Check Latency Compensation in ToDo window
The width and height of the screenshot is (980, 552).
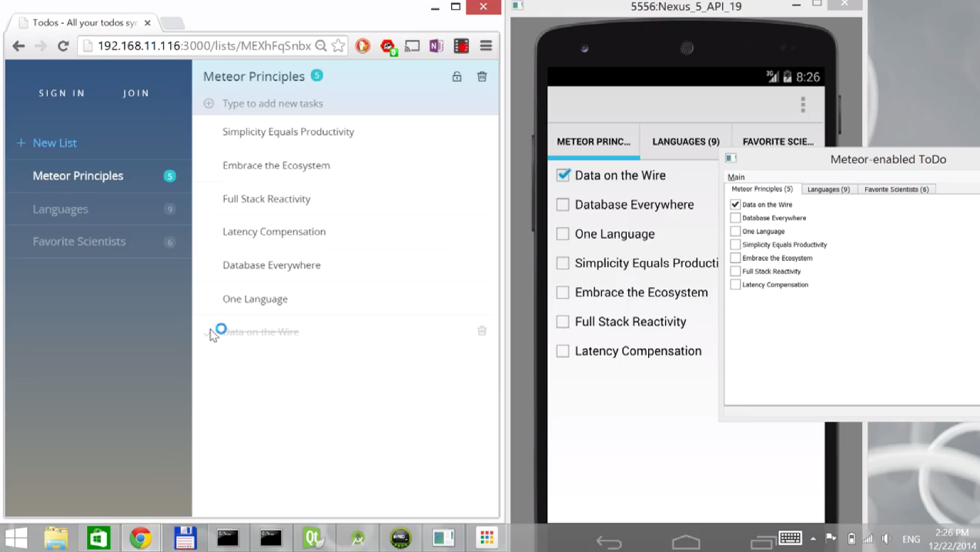click(735, 285)
